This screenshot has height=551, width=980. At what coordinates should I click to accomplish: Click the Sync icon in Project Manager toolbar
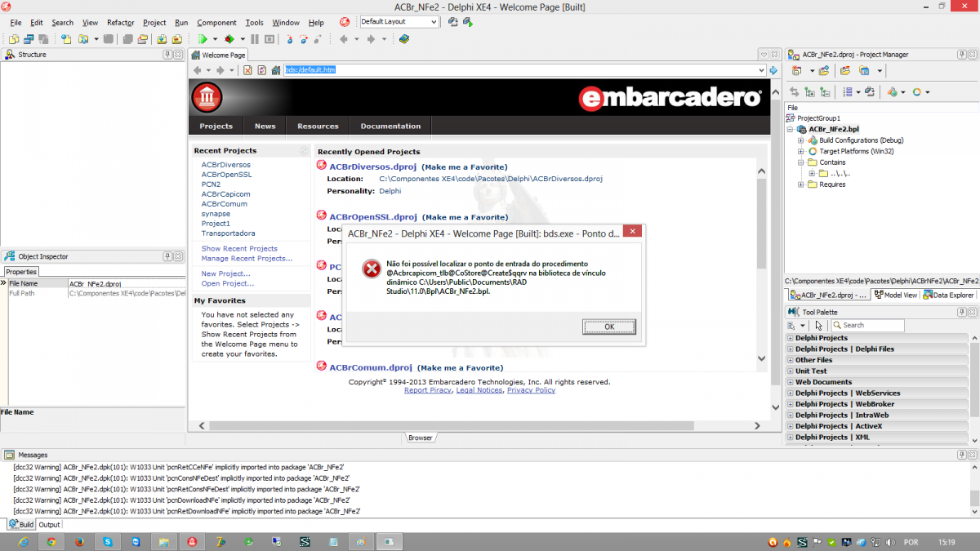pos(794,92)
